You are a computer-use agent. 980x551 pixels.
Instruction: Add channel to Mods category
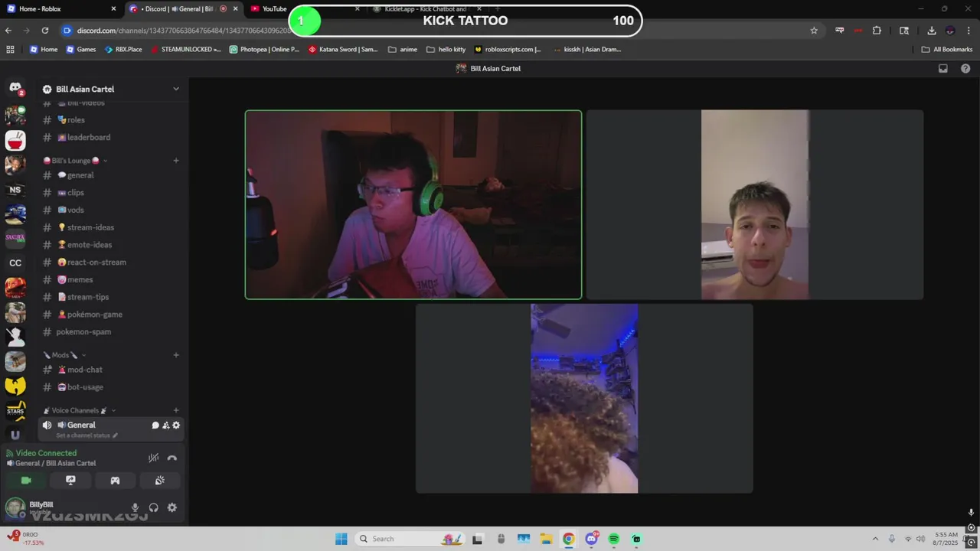(176, 355)
